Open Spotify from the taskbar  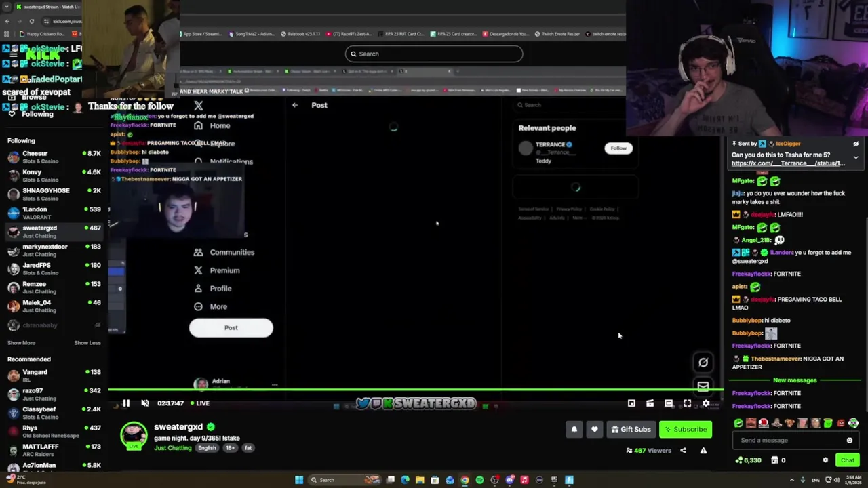pyautogui.click(x=479, y=480)
